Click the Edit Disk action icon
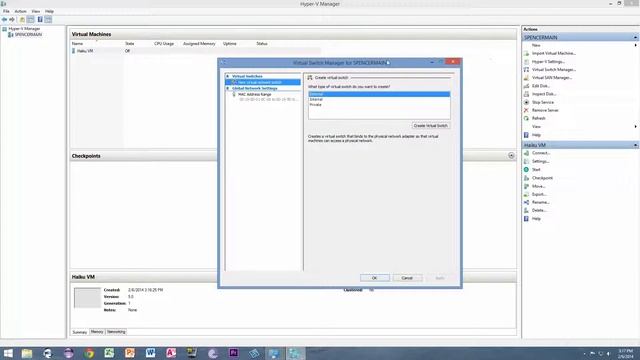 pos(526,86)
